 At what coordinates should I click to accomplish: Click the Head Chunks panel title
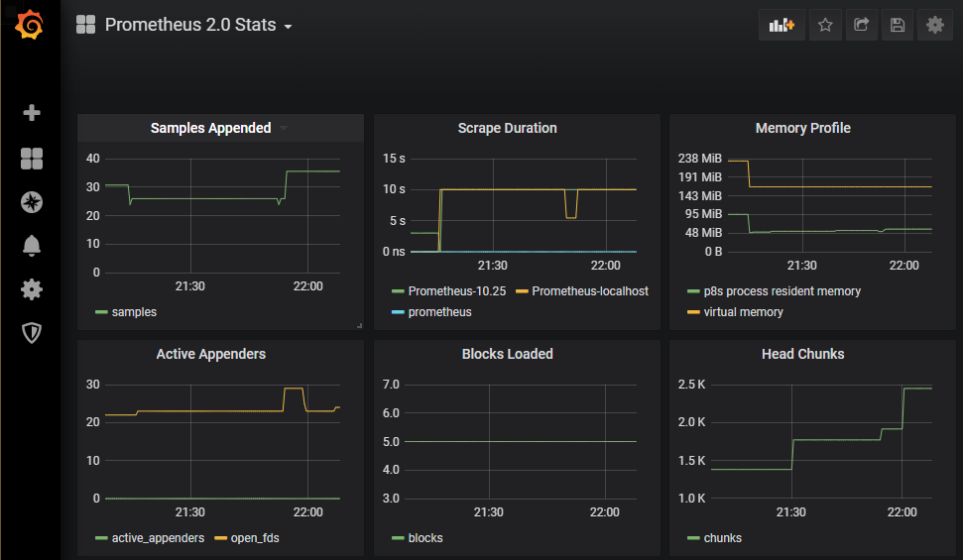(x=802, y=354)
